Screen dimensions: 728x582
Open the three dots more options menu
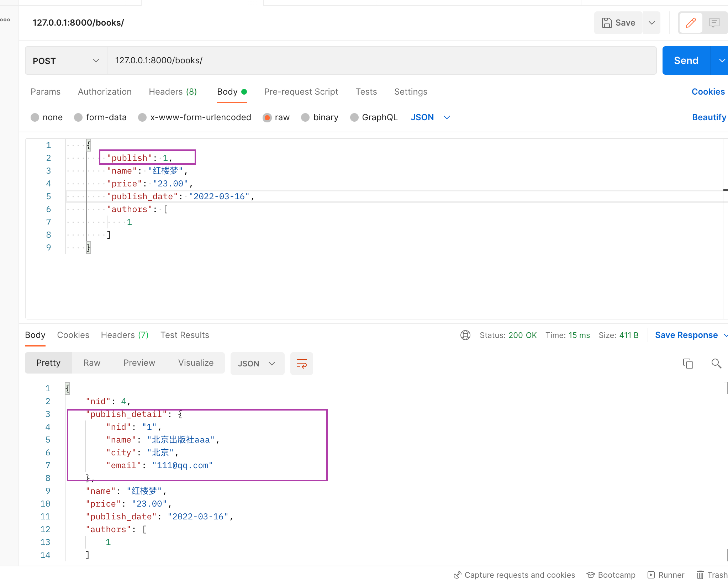(5, 20)
